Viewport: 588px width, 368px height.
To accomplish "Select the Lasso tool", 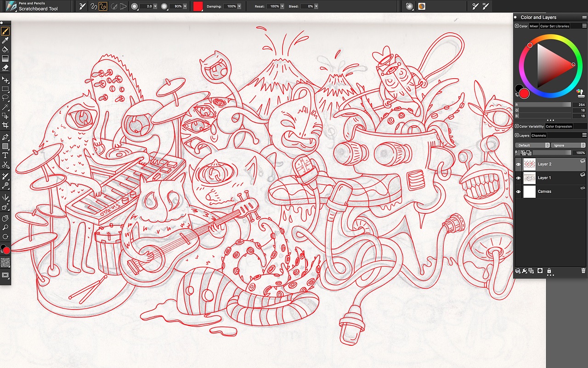I will pos(6,98).
